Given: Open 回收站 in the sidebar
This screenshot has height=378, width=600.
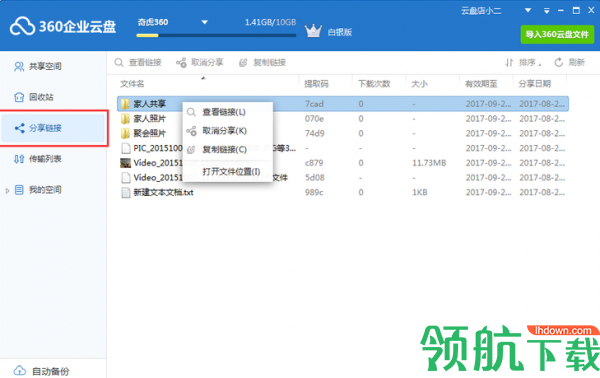Looking at the screenshot, I should tap(41, 97).
